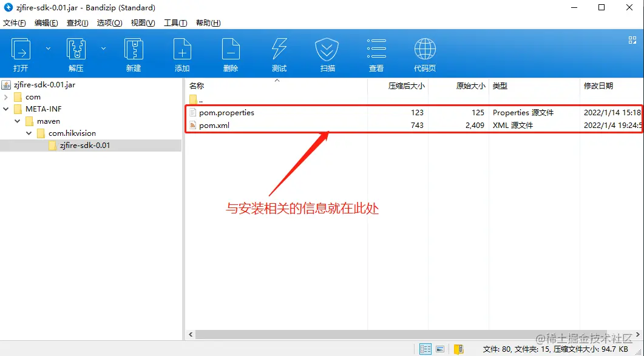Click the pom.properties file icon
The height and width of the screenshot is (356, 644).
(193, 113)
